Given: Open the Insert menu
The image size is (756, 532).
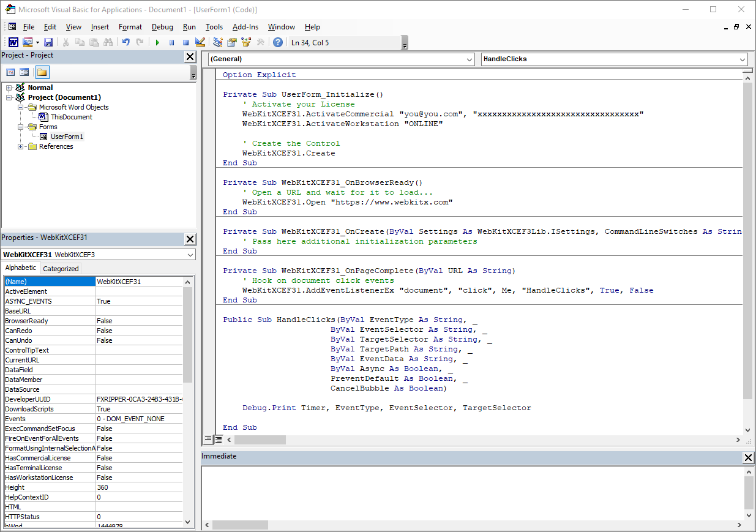Looking at the screenshot, I should [x=100, y=27].
